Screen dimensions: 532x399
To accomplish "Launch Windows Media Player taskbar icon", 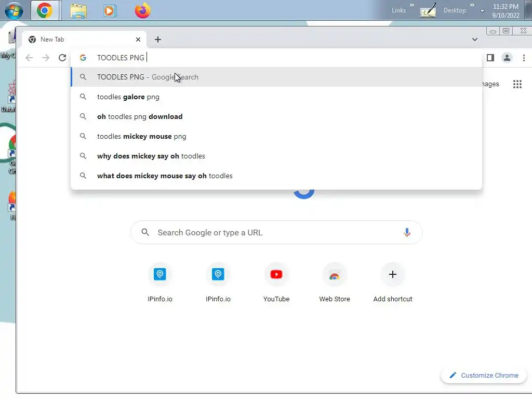I will pyautogui.click(x=110, y=11).
